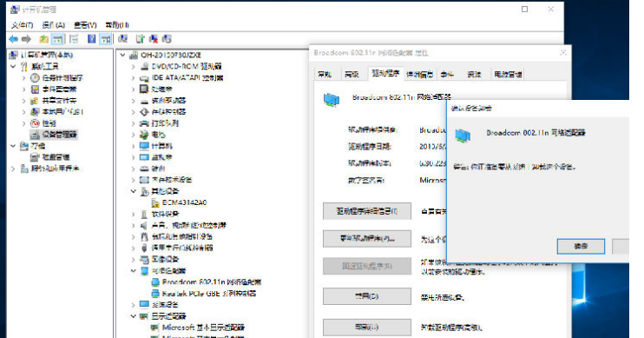Click the Back arrow in the toolbar
644x338 pixels.
(14, 39)
